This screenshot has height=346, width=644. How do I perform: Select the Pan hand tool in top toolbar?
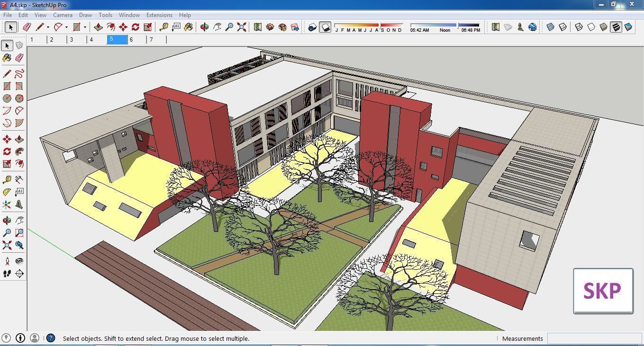click(217, 27)
